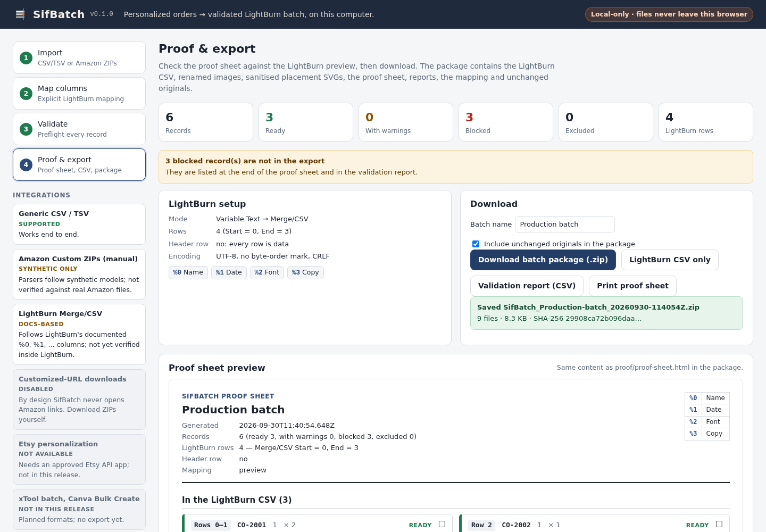Open the Import step
The height and width of the screenshot is (532, 766).
(79, 57)
